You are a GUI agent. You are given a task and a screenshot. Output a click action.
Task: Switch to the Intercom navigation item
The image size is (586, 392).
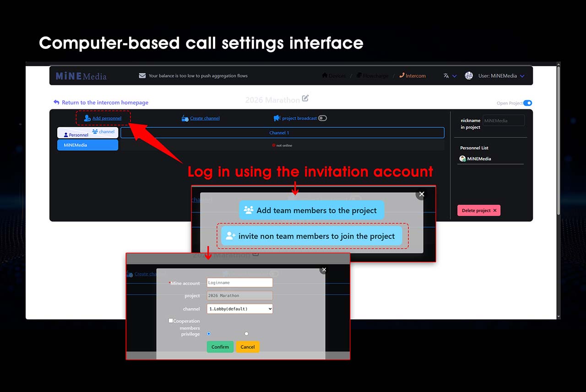pyautogui.click(x=412, y=76)
